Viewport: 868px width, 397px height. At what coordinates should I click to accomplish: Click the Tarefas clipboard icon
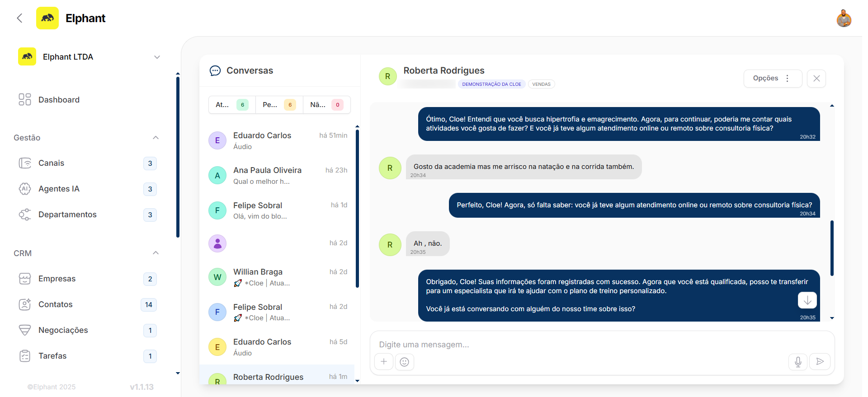click(25, 356)
